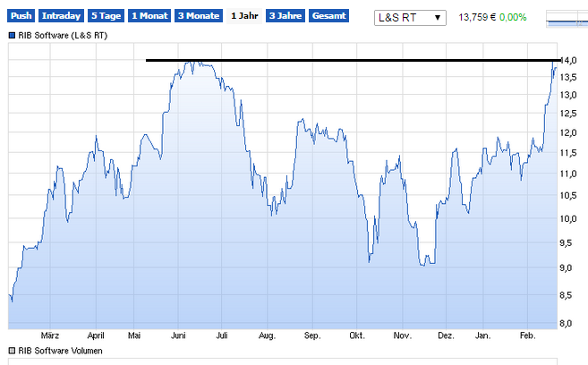Click the RIB Software Volumen legend square

(12, 351)
